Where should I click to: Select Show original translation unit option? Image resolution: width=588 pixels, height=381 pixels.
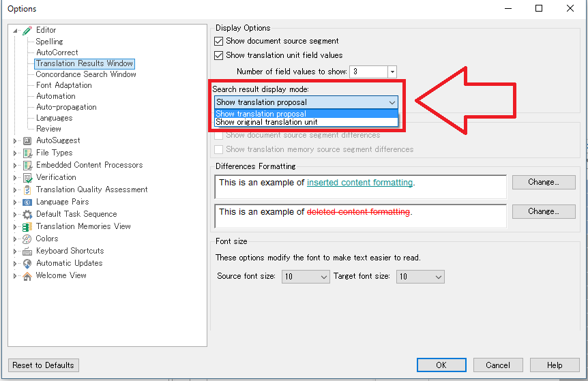(x=267, y=123)
